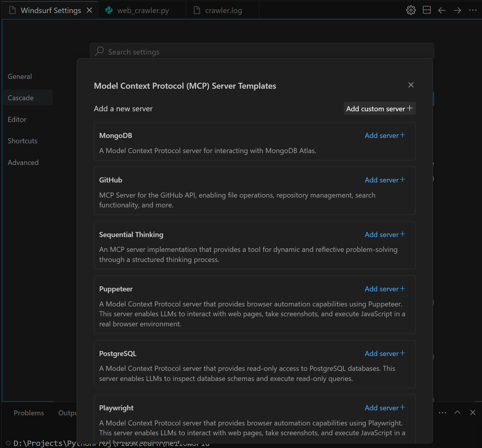Click Add custom server button
This screenshot has height=448, width=482.
pyautogui.click(x=380, y=109)
